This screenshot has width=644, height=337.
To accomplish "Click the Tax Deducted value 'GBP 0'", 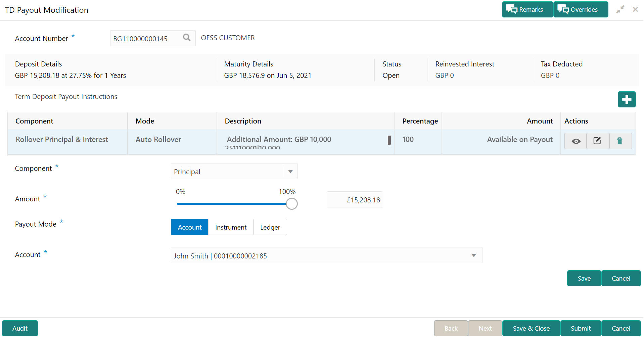I will 550,76.
